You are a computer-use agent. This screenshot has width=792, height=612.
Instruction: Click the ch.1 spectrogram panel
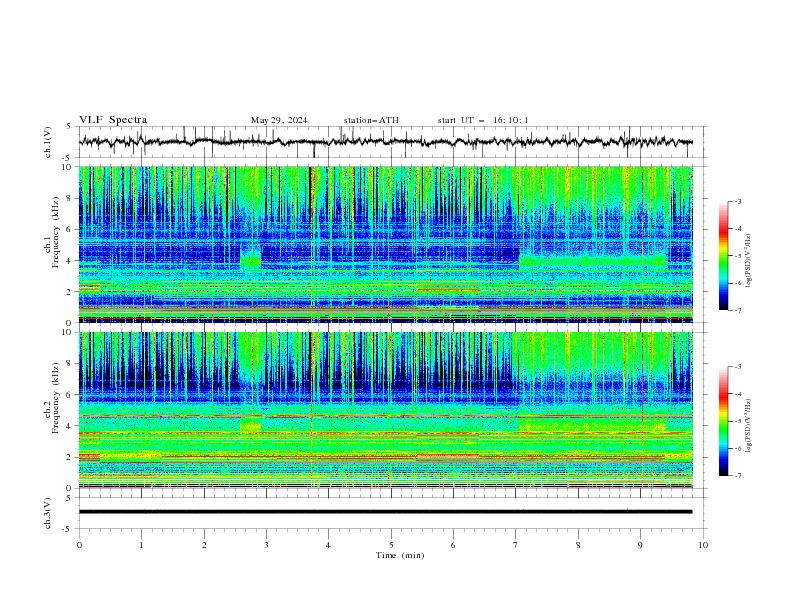coord(386,244)
